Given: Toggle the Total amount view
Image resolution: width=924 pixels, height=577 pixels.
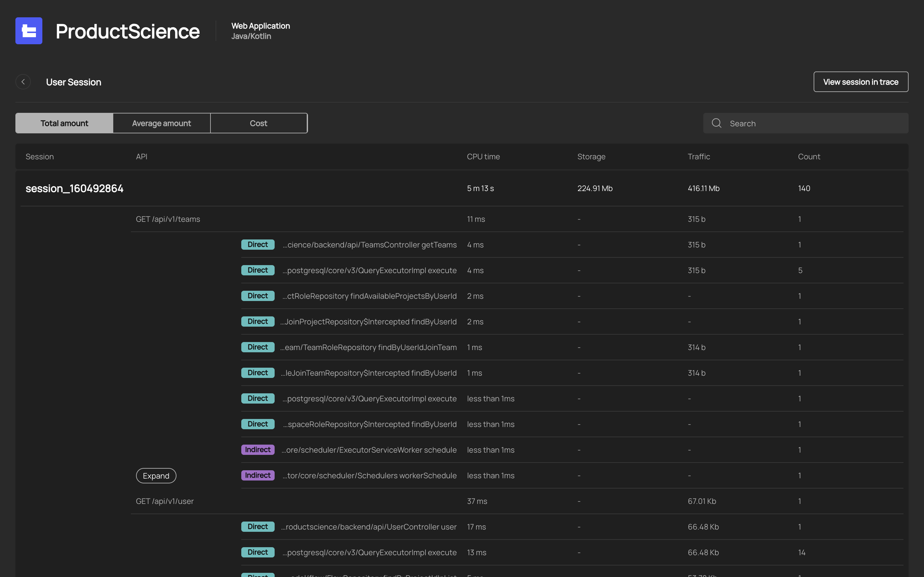Looking at the screenshot, I should [64, 122].
